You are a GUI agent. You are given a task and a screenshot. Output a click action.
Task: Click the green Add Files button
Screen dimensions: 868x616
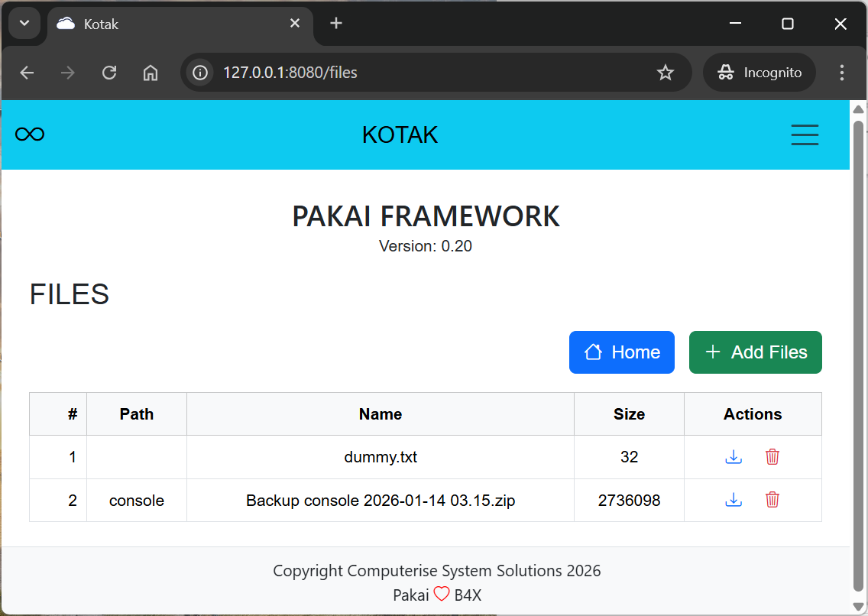pos(755,352)
